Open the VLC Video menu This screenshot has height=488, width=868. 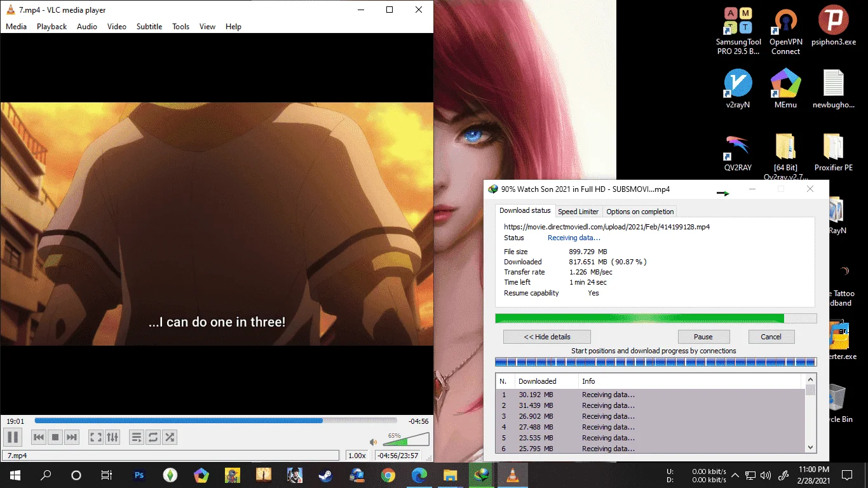point(117,27)
